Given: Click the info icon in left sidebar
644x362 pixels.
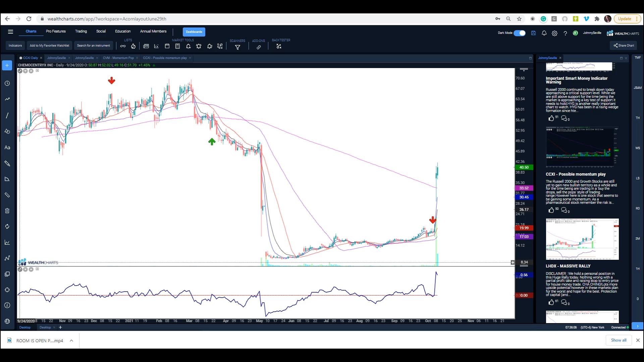Looking at the screenshot, I should [x=7, y=305].
